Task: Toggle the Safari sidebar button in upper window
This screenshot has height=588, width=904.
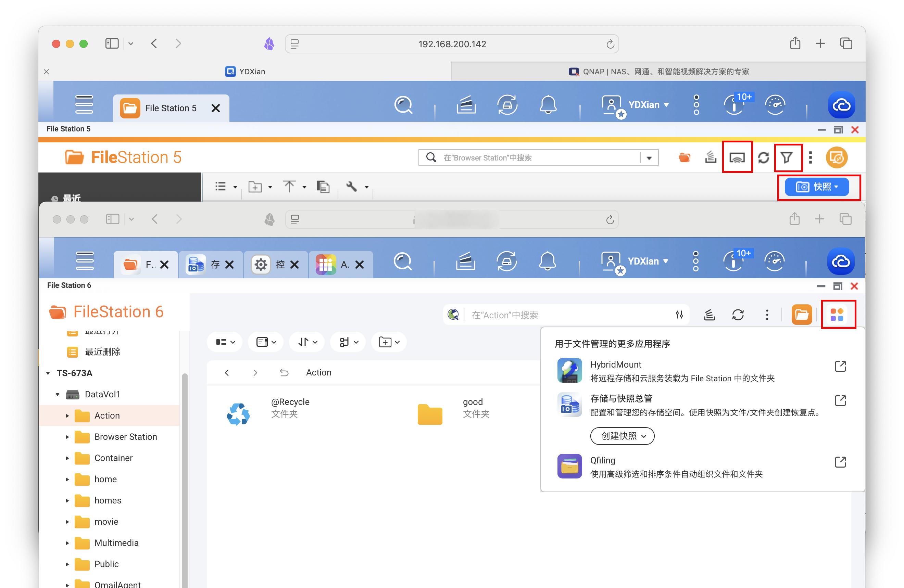Action: click(112, 44)
